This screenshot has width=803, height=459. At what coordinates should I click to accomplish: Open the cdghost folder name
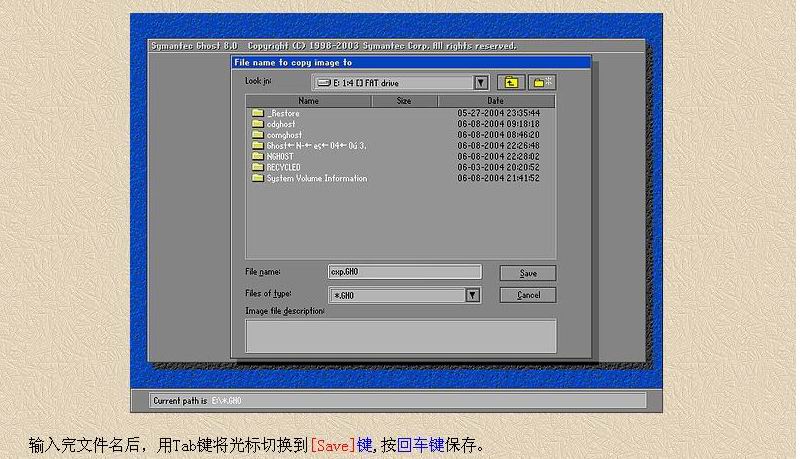click(x=281, y=124)
